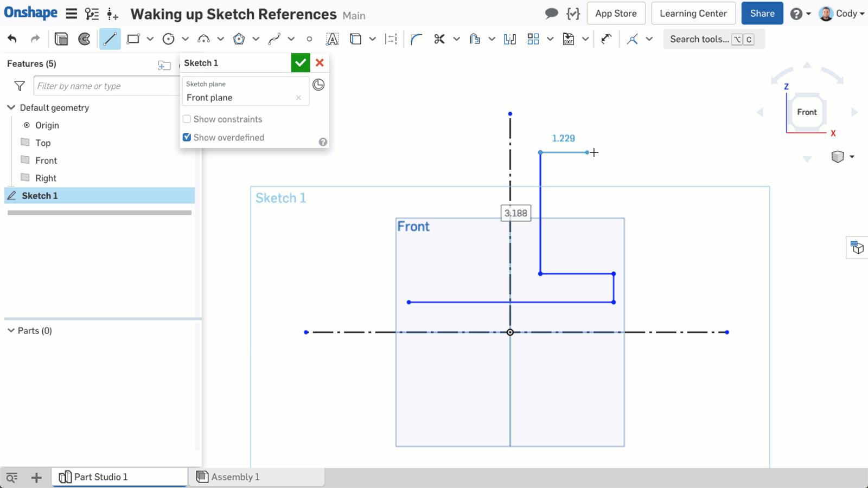Select the Dimension tool
The width and height of the screenshot is (868, 488).
[x=391, y=38]
